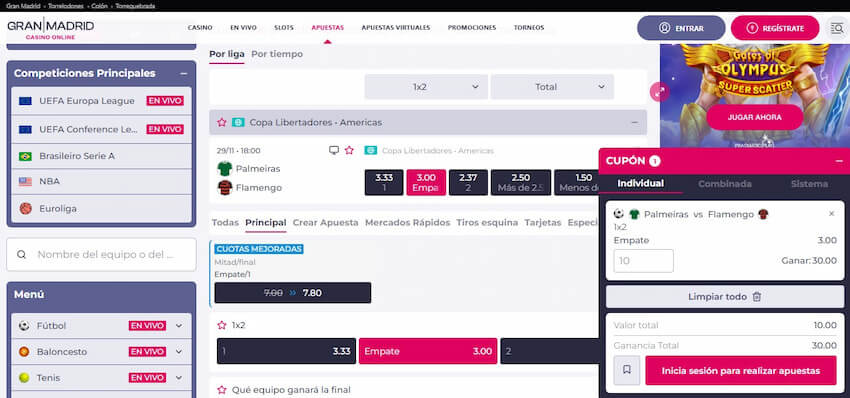
Task: Switch coupon to the Sistema tab
Action: (x=809, y=184)
